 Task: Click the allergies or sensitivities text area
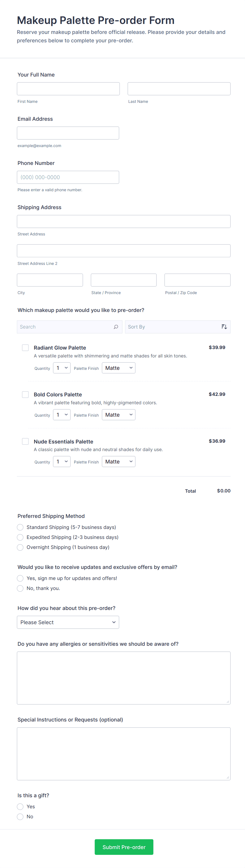pyautogui.click(x=124, y=678)
